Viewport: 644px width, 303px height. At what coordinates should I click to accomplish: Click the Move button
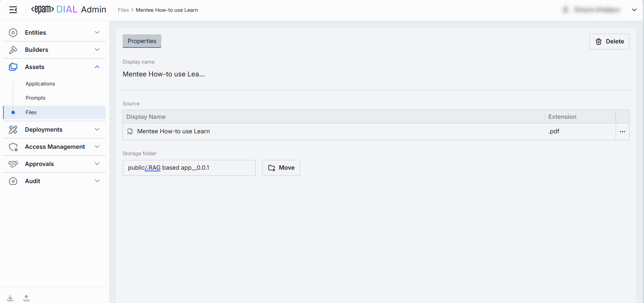tap(281, 168)
